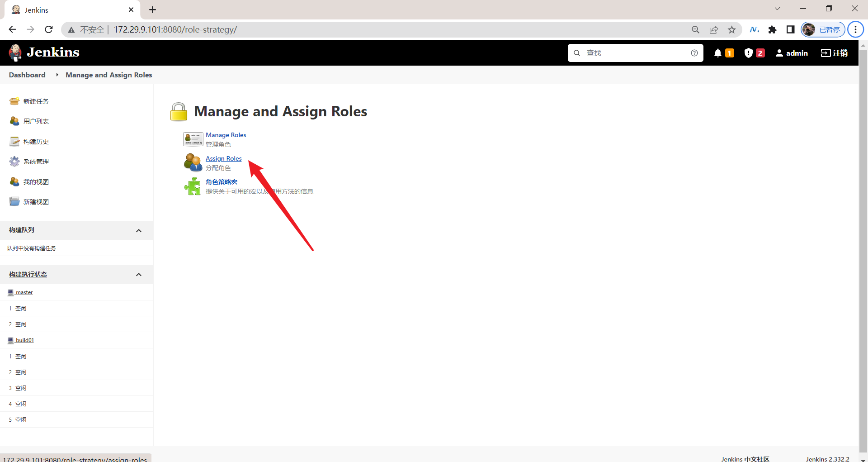This screenshot has width=868, height=462.
Task: Open a new browser tab
Action: 152,10
